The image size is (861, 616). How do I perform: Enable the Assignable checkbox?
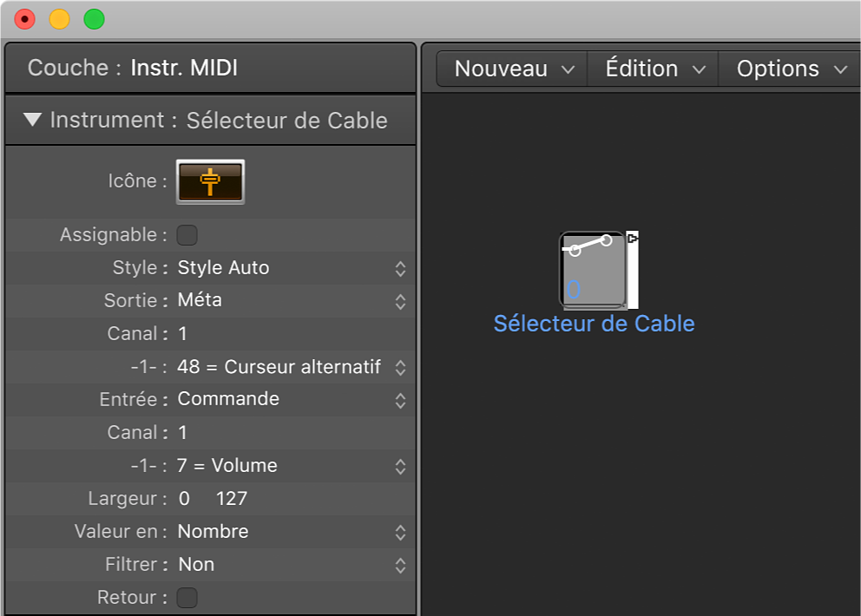tap(187, 234)
